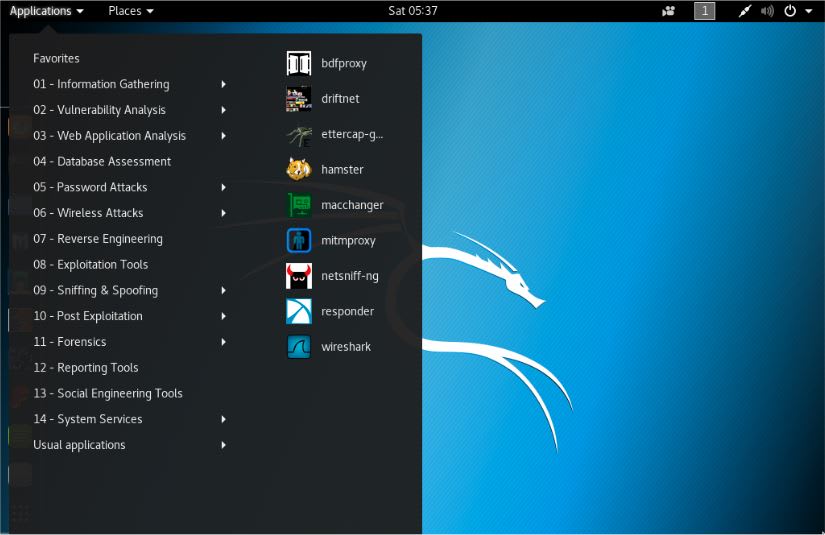This screenshot has height=535, width=825.
Task: Select 08 - Exploitation Tools category
Action: [x=90, y=265]
